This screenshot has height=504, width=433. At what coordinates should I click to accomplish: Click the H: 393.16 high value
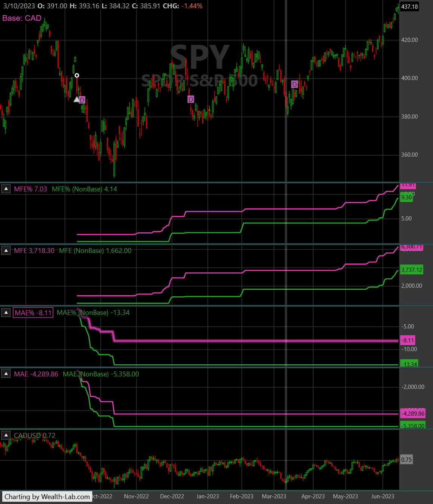84,6
